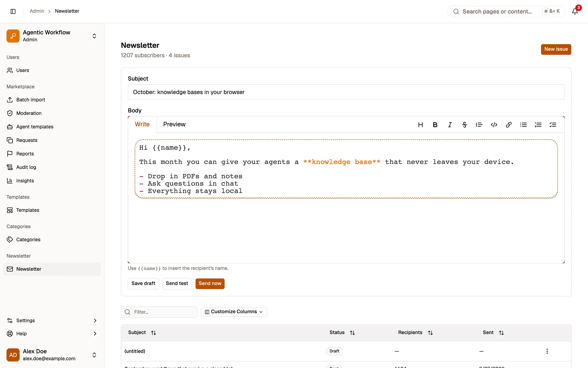Apply strikethrough formatting
The height and width of the screenshot is (368, 588).
pyautogui.click(x=465, y=125)
